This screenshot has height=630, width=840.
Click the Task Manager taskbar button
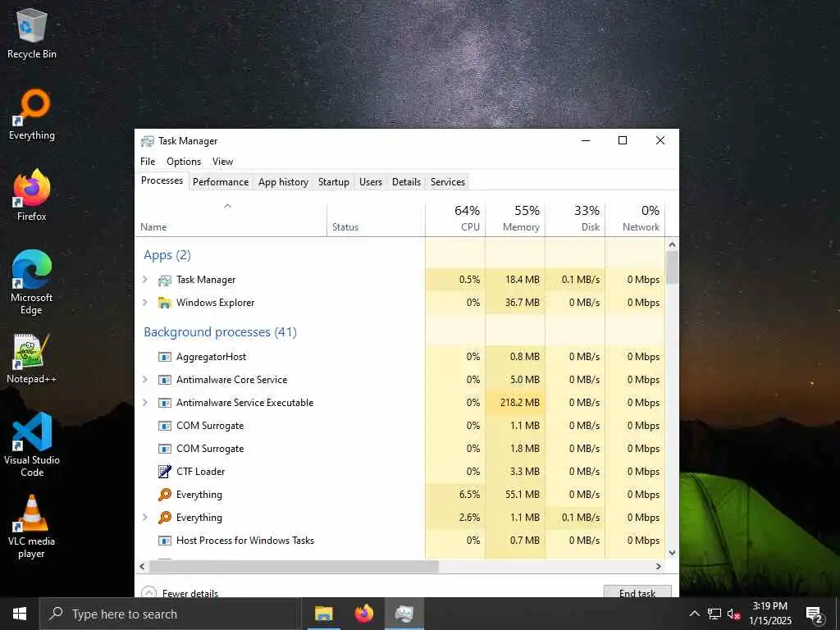[x=404, y=614]
